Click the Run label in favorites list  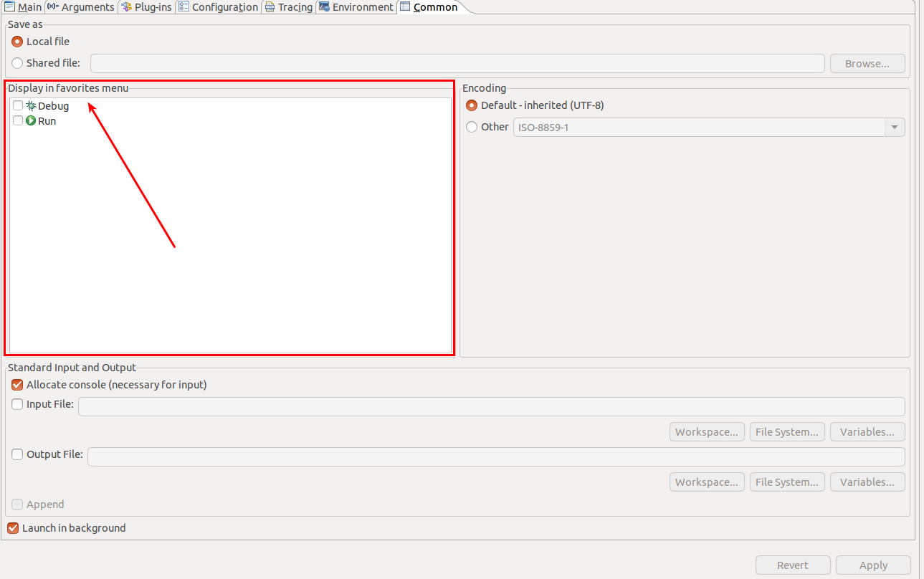click(x=47, y=122)
